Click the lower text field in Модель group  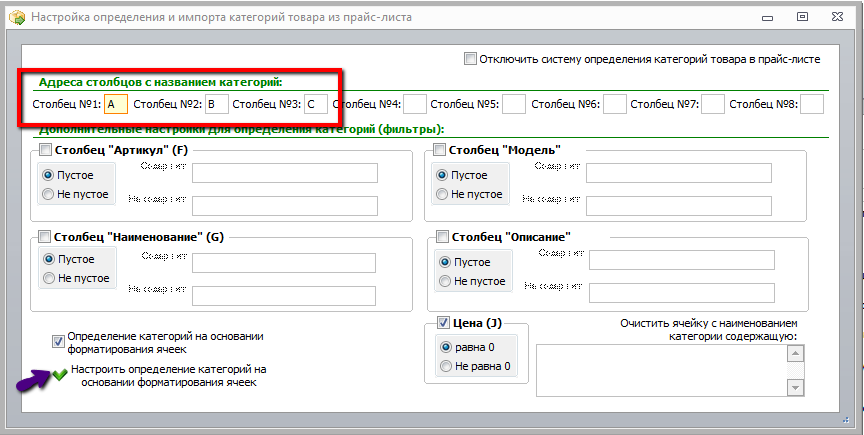click(x=679, y=206)
